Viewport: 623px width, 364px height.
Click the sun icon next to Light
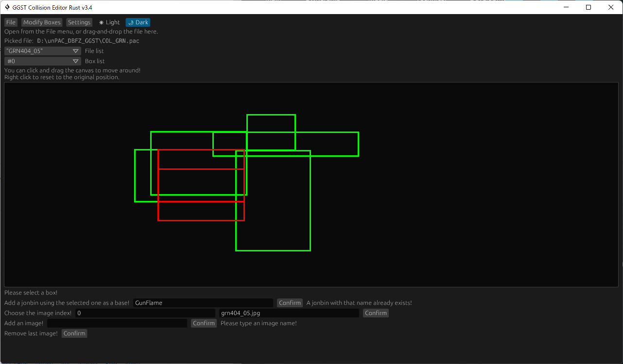click(102, 22)
